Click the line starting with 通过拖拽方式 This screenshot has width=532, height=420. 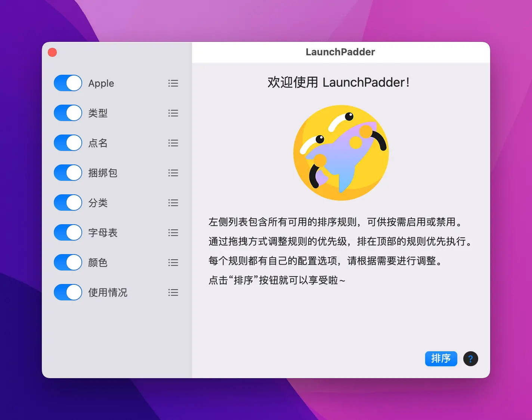coord(341,241)
